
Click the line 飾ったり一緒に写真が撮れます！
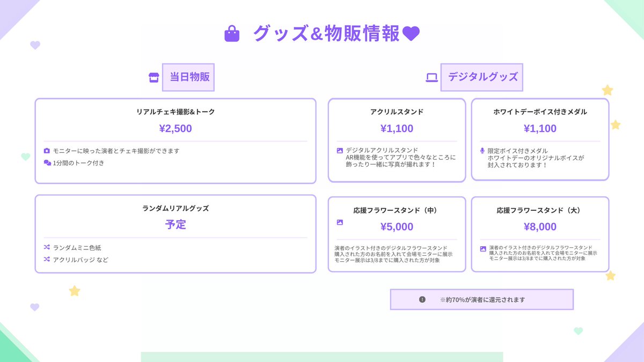391,165
